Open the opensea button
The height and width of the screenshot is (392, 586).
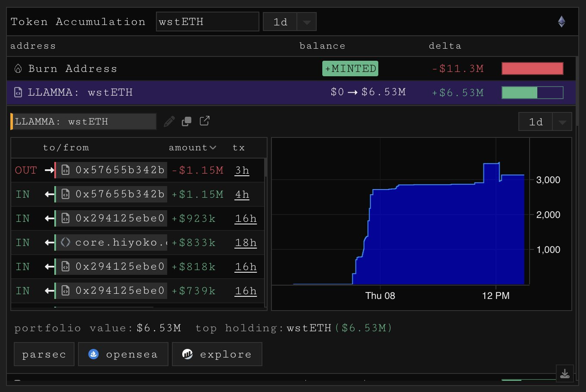tap(123, 354)
